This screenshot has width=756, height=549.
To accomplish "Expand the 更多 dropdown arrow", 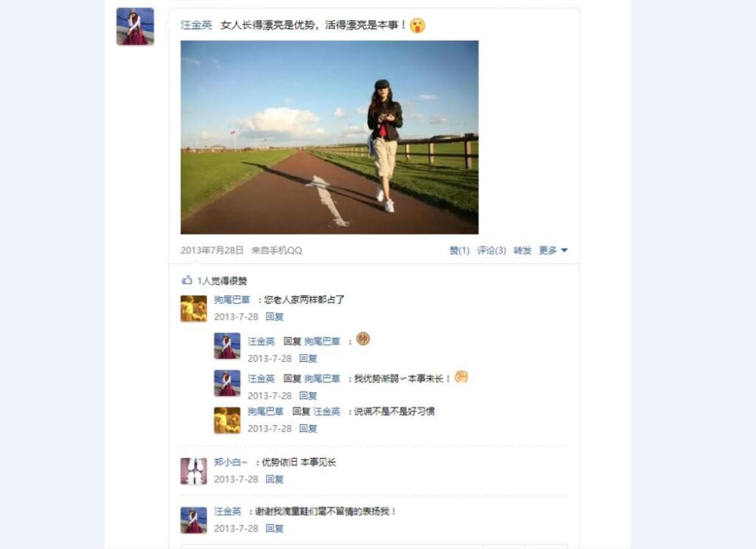I will point(564,250).
